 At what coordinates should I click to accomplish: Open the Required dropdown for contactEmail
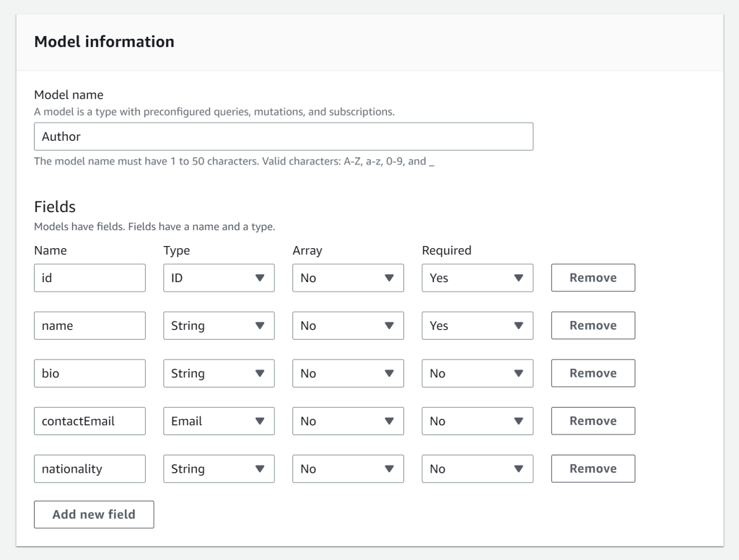click(x=477, y=421)
